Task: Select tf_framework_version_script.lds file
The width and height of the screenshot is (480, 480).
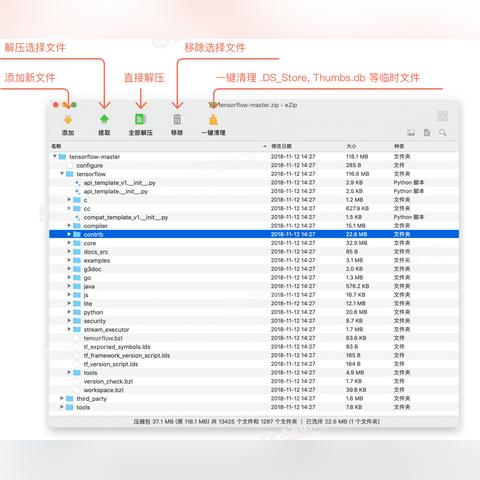Action: (254, 355)
